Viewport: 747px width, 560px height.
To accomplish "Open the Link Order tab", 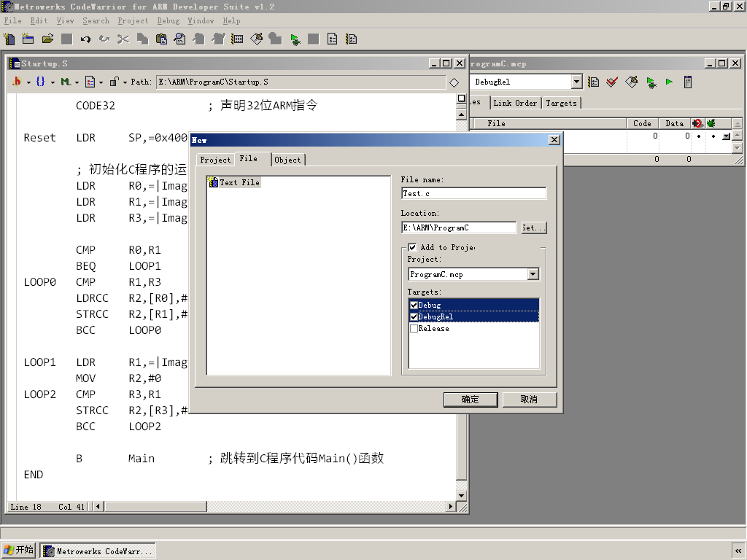I will pos(515,103).
